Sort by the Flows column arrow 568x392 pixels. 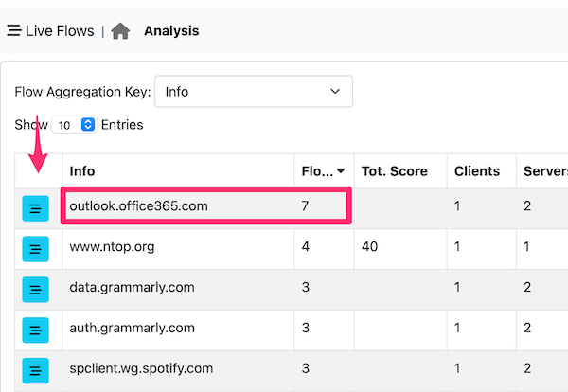tap(341, 170)
